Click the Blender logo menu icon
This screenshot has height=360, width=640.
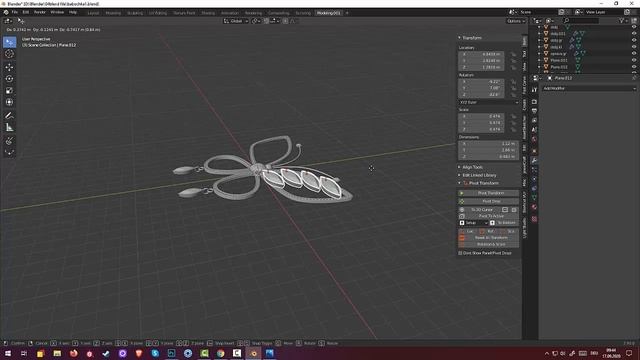(x=6, y=12)
